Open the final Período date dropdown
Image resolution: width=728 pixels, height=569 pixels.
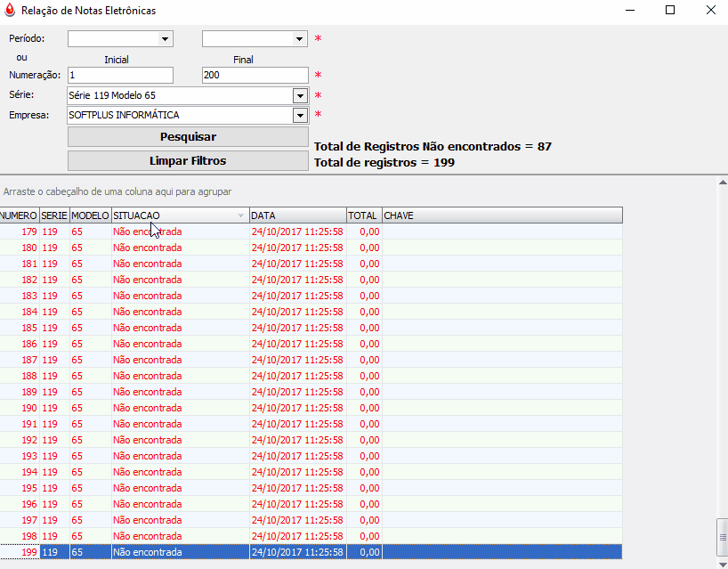(x=299, y=39)
